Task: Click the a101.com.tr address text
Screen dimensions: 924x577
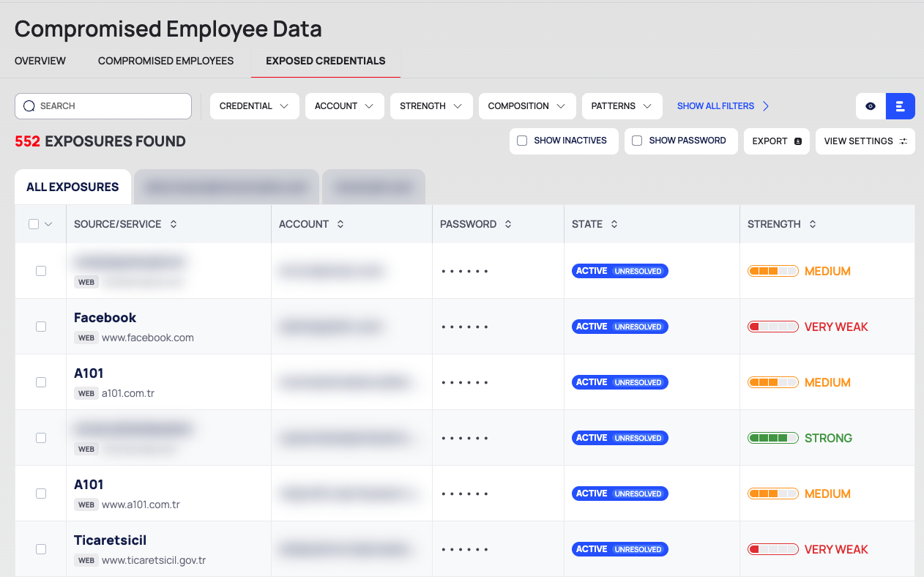Action: 128,394
